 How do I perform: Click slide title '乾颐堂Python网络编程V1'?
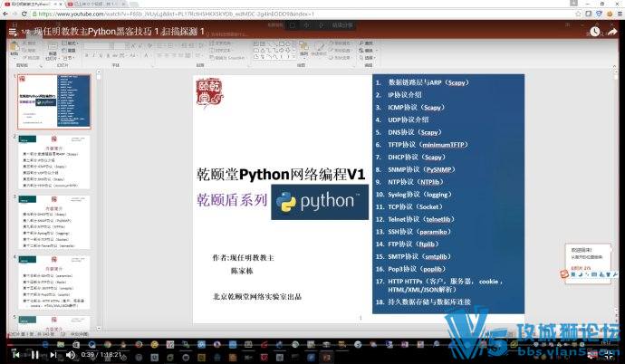(281, 175)
